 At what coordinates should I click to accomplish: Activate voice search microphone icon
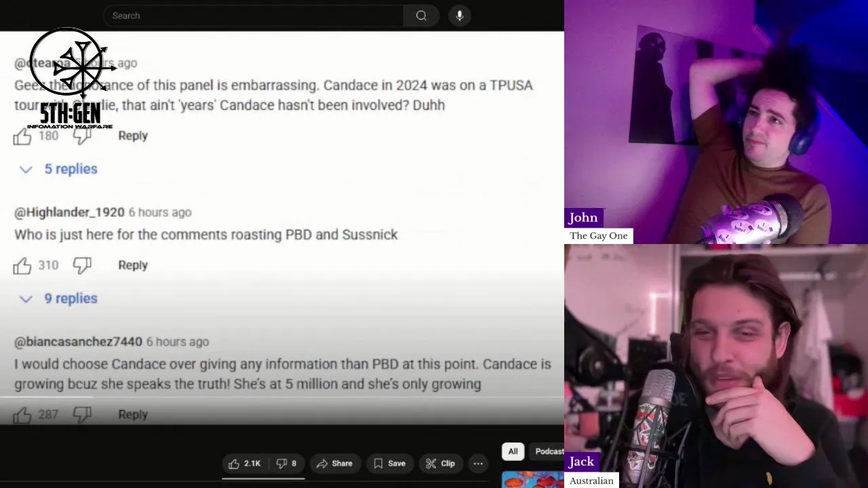click(460, 16)
